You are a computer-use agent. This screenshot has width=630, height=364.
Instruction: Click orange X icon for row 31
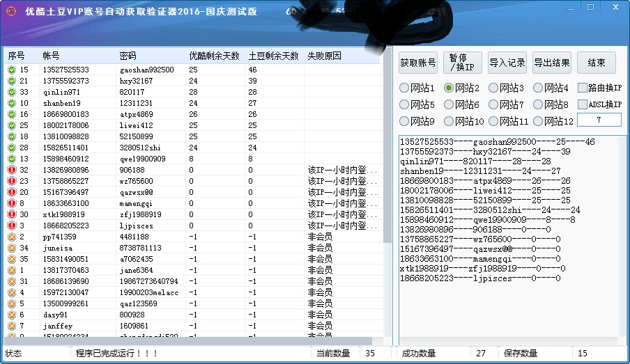12,281
